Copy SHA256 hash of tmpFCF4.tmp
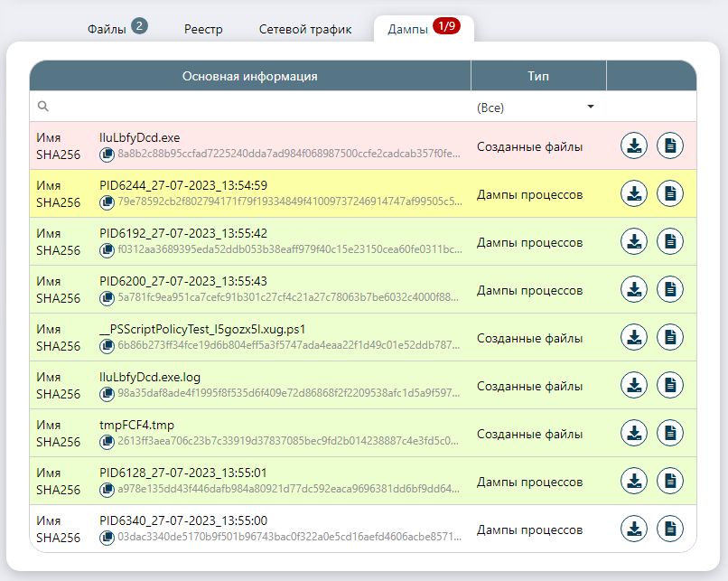This screenshot has height=581, width=728. [107, 442]
